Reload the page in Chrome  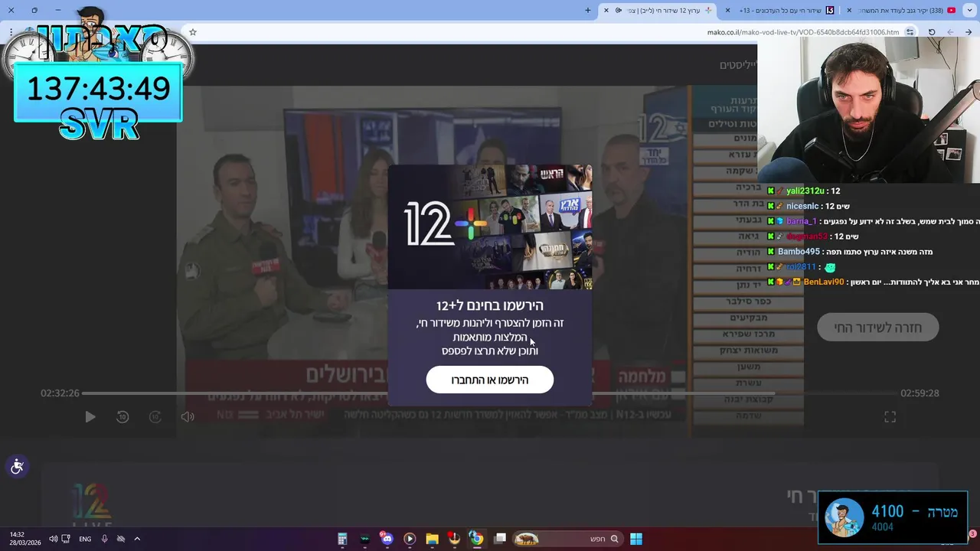(x=932, y=32)
